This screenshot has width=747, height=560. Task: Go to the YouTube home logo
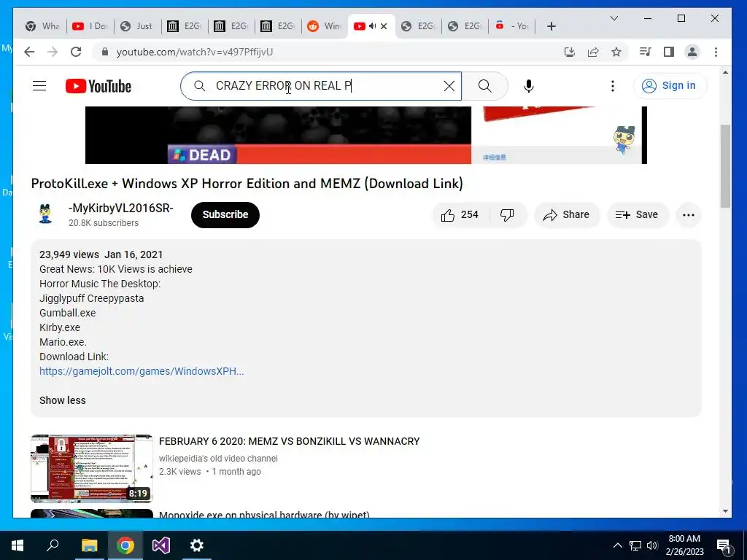98,86
